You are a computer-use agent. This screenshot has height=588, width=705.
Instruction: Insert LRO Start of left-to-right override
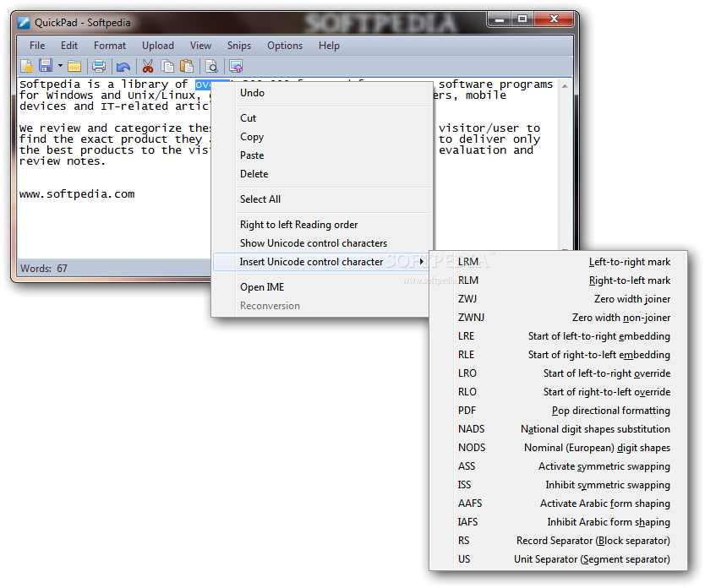[x=558, y=373]
